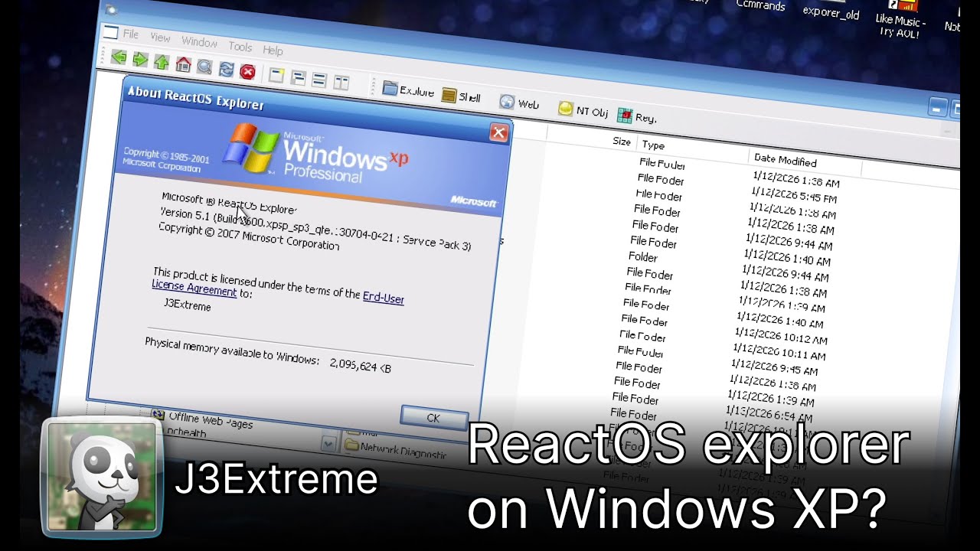
Task: Click the Cascade windows toolbar icon
Action: click(x=299, y=78)
